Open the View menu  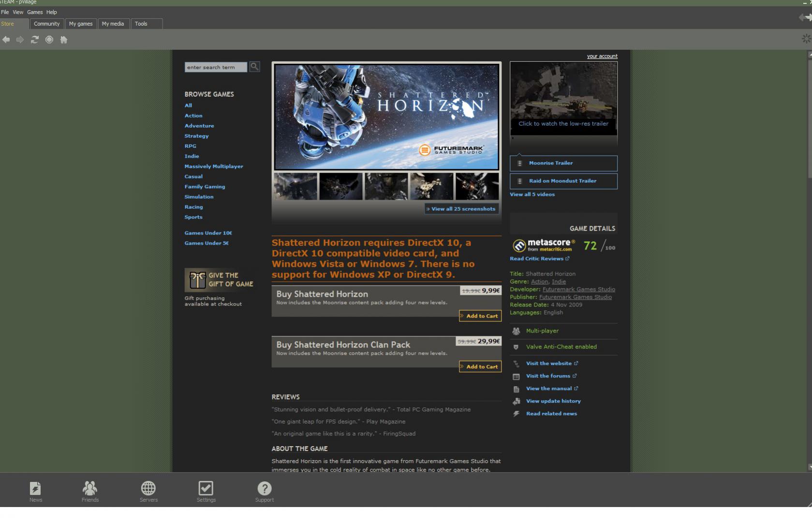(18, 12)
